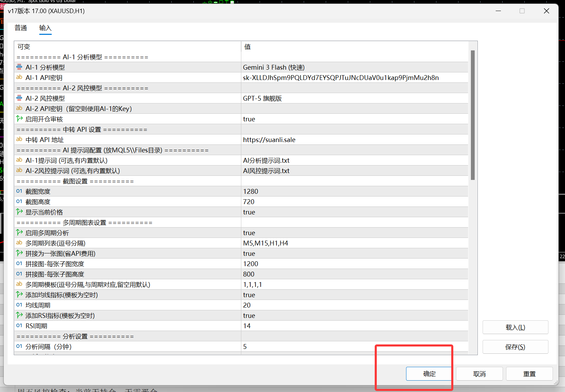Image resolution: width=565 pixels, height=392 pixels.
Task: Select the GPT-5 旗舰版 model value
Action: [x=262, y=98]
